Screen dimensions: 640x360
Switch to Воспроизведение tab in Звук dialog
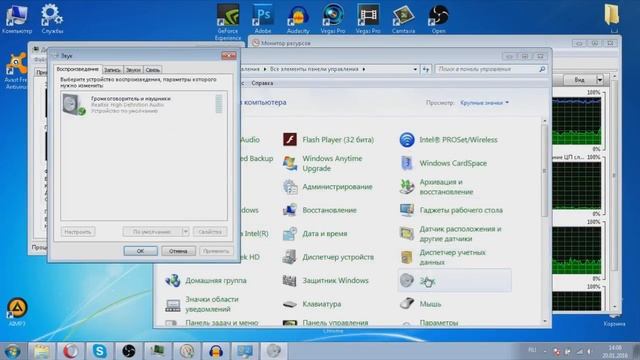(78, 69)
